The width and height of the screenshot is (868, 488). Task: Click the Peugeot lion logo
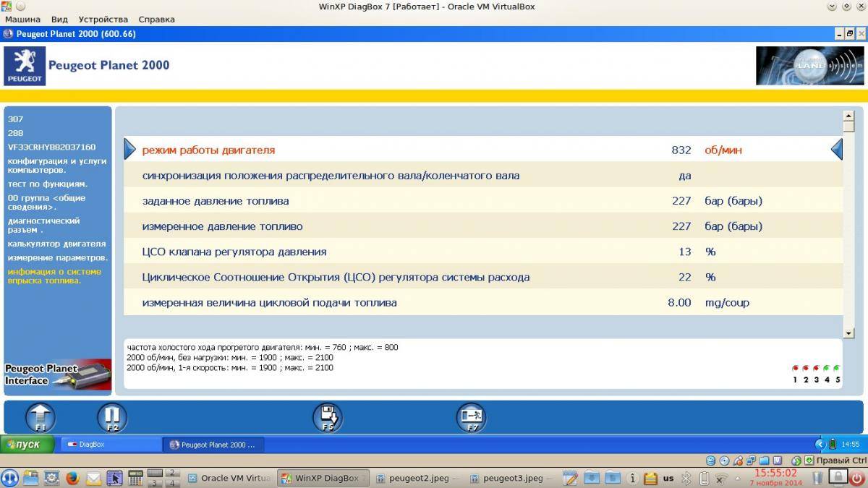coord(25,66)
